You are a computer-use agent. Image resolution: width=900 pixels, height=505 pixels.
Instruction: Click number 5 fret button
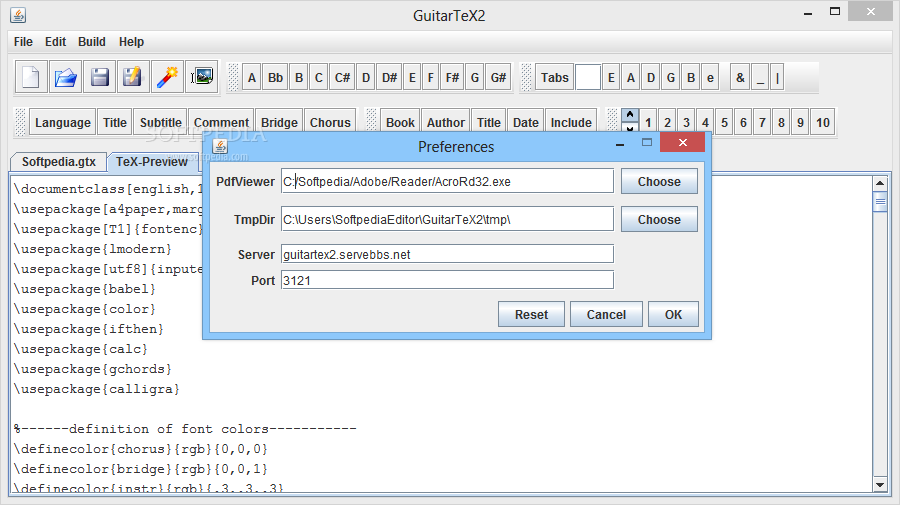724,122
